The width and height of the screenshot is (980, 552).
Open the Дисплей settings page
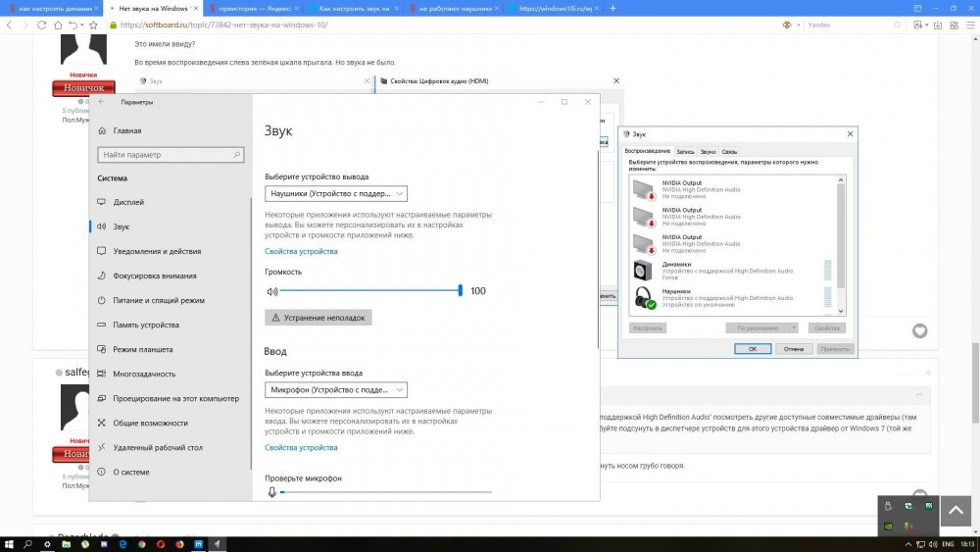pos(128,202)
